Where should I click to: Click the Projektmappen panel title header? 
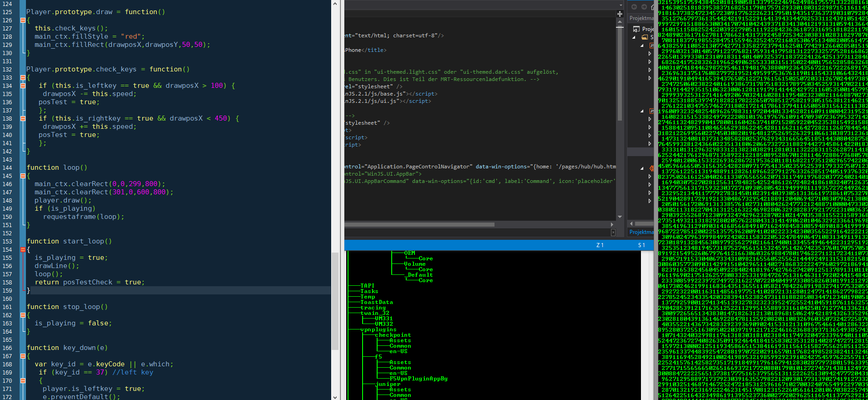pyautogui.click(x=641, y=18)
